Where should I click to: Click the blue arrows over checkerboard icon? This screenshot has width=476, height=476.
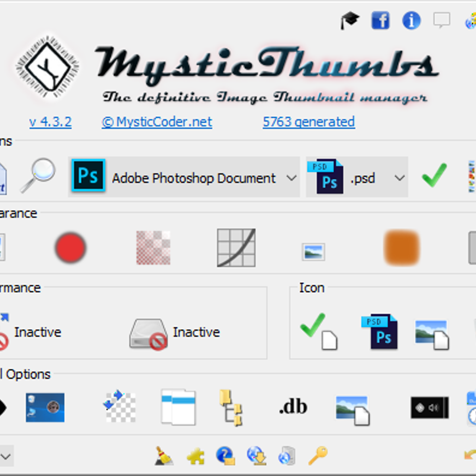click(x=119, y=407)
